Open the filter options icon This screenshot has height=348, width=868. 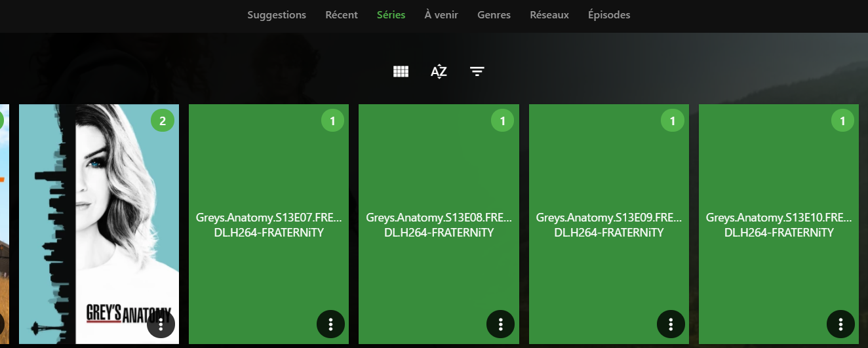(x=477, y=71)
